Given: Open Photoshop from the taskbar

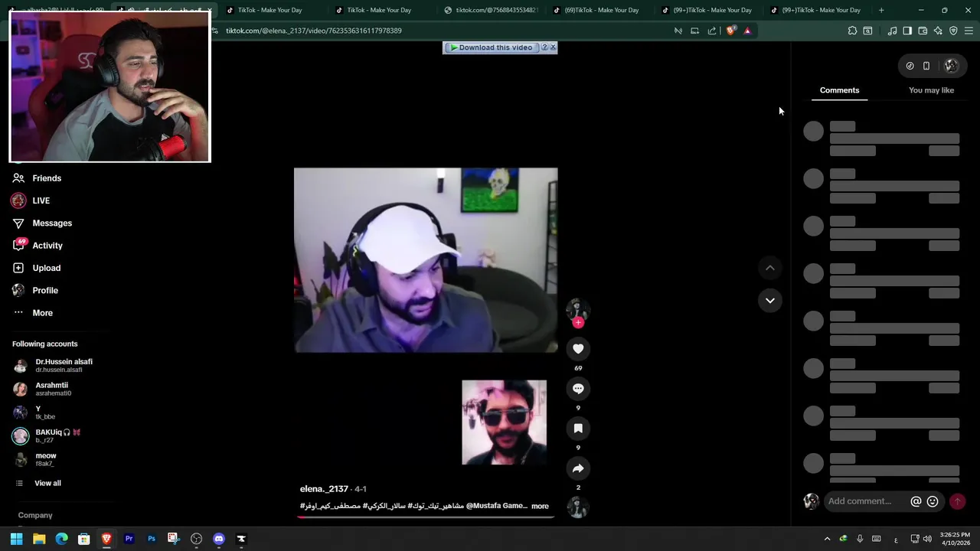Looking at the screenshot, I should coord(152,539).
